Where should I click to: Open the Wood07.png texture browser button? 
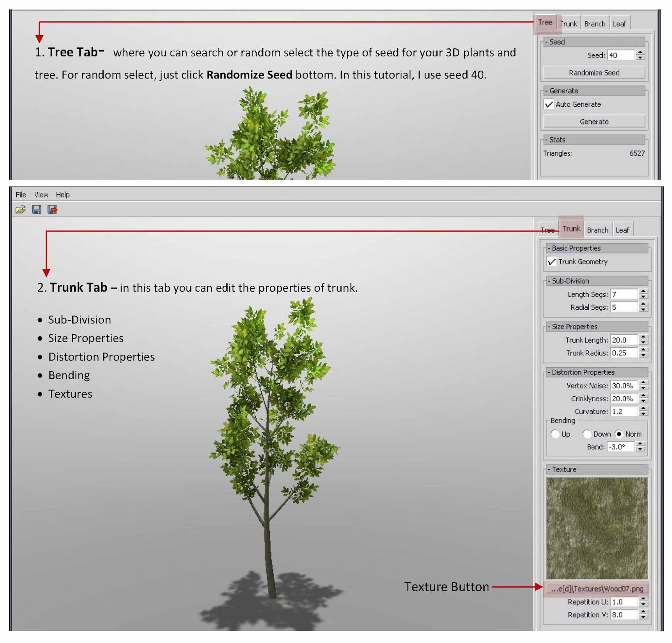click(x=597, y=588)
